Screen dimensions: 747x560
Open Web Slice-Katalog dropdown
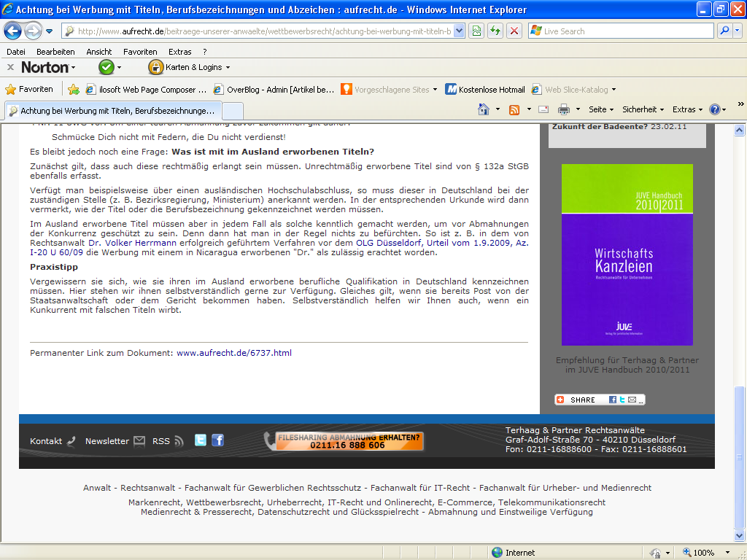coord(574,90)
